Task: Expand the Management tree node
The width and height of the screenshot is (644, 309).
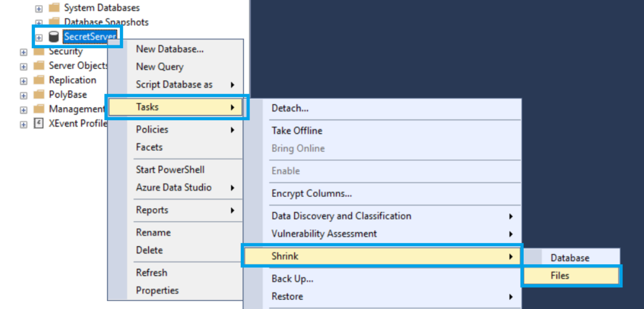Action: pyautogui.click(x=24, y=110)
